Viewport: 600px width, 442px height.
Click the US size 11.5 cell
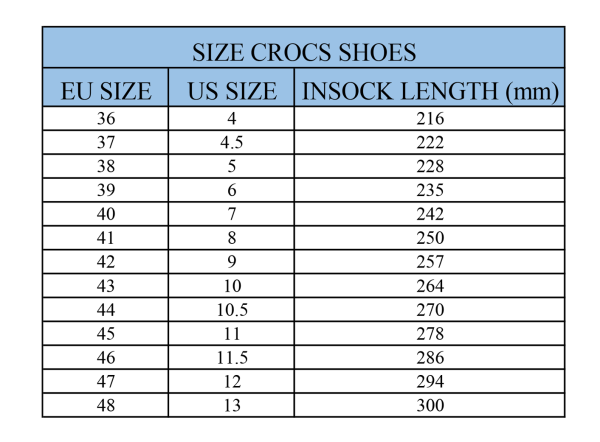click(232, 357)
